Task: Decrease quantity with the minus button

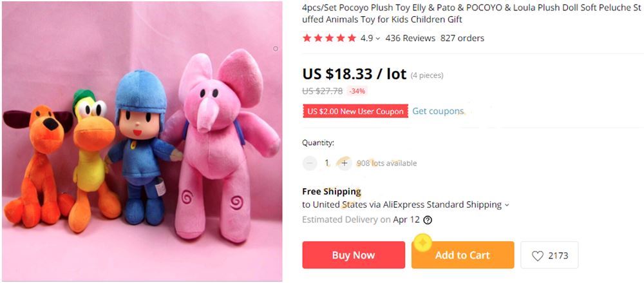Action: 310,163
